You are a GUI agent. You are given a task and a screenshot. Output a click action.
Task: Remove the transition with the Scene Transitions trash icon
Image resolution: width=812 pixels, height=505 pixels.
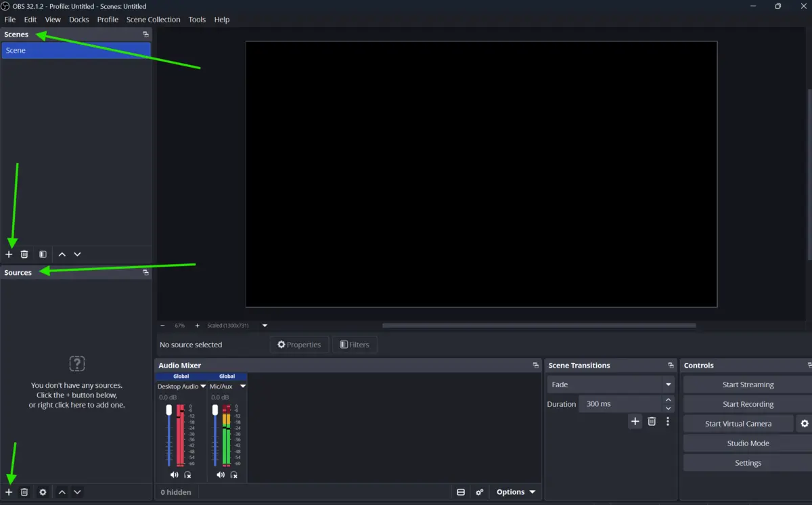652,421
